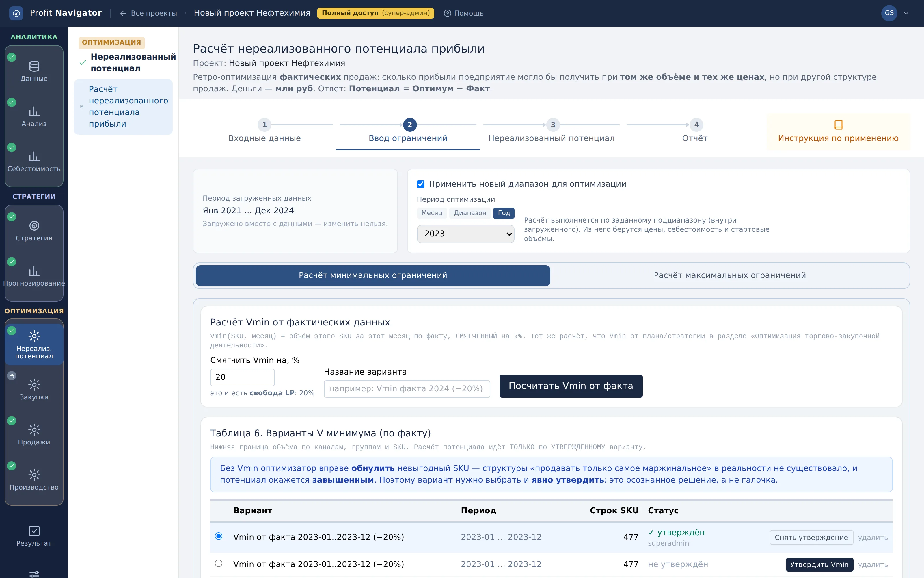Go to step 4 Отчёт
This screenshot has height=578, width=924.
click(695, 131)
